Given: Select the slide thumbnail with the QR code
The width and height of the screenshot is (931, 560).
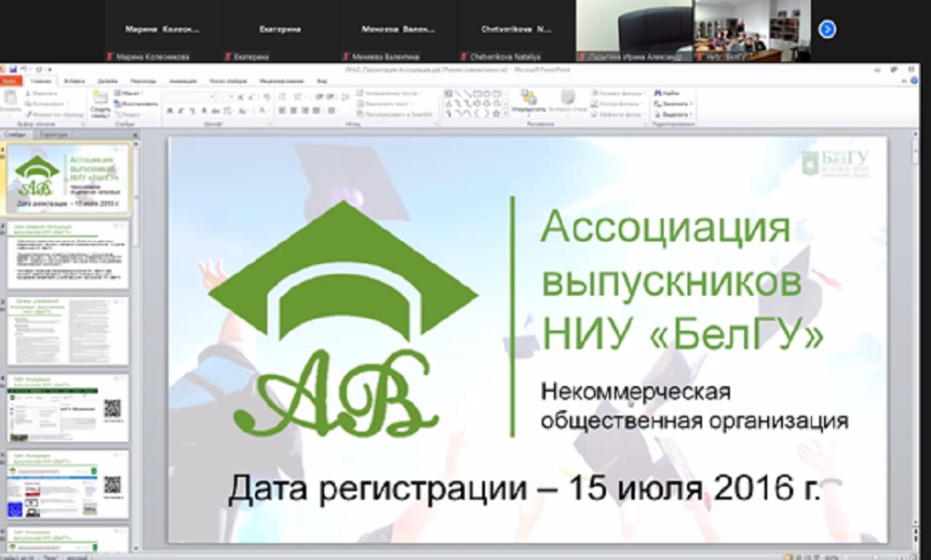Looking at the screenshot, I should pos(68,407).
